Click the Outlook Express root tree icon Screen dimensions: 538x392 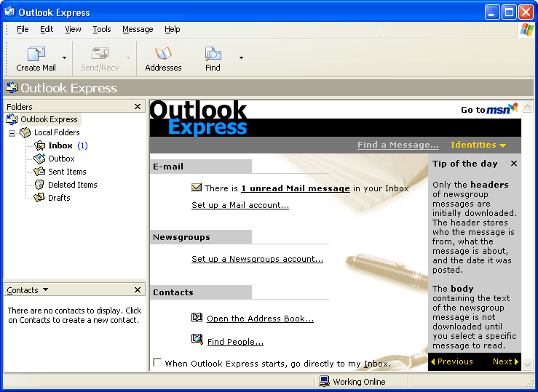(x=12, y=119)
